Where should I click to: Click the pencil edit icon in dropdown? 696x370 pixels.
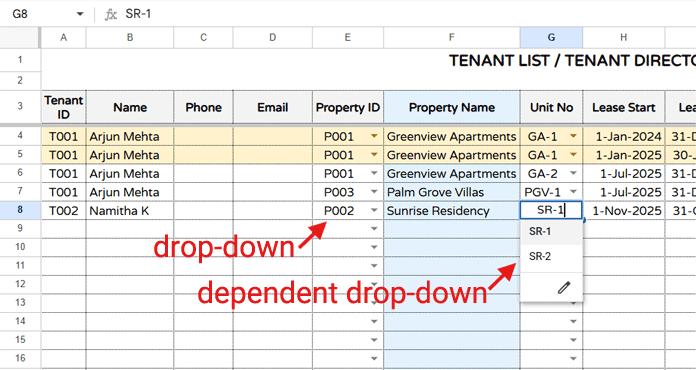[x=564, y=288]
